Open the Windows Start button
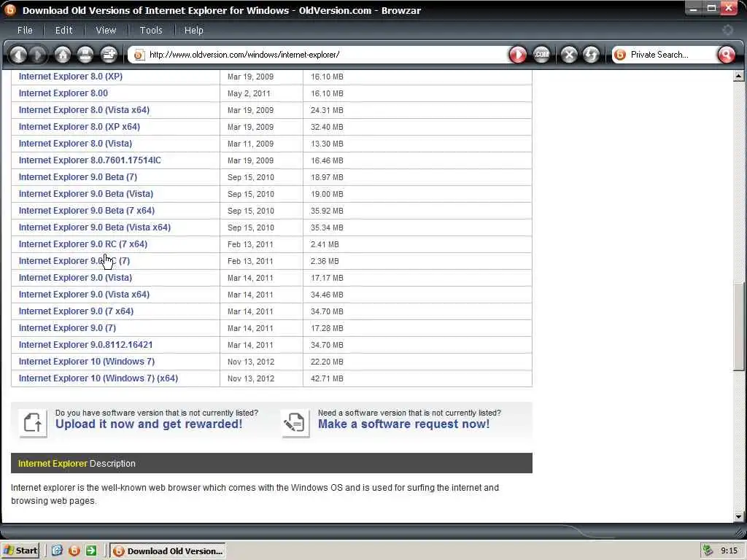747x560 pixels. 20,551
